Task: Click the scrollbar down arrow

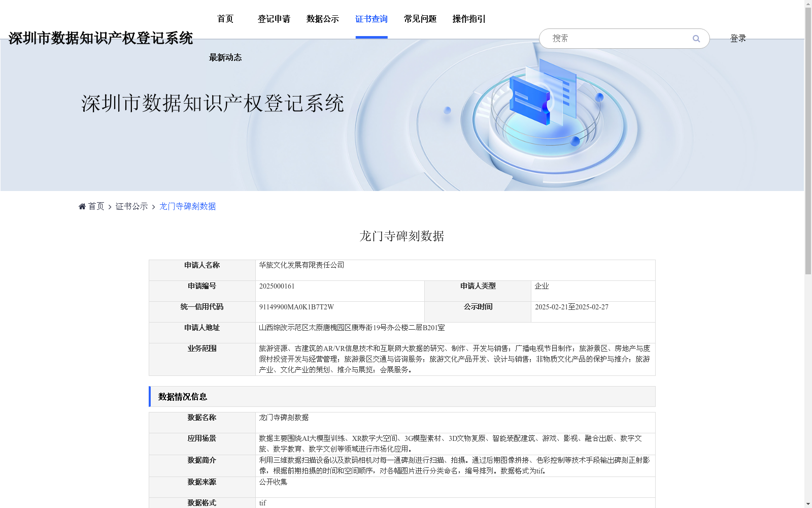Action: pyautogui.click(x=808, y=504)
